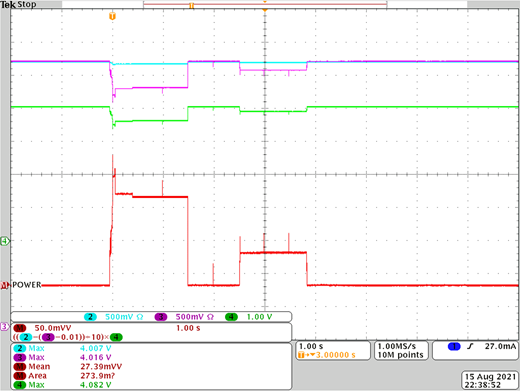The height and width of the screenshot is (391, 520).
Task: Click the 273.9m? Area value
Action: (x=98, y=376)
